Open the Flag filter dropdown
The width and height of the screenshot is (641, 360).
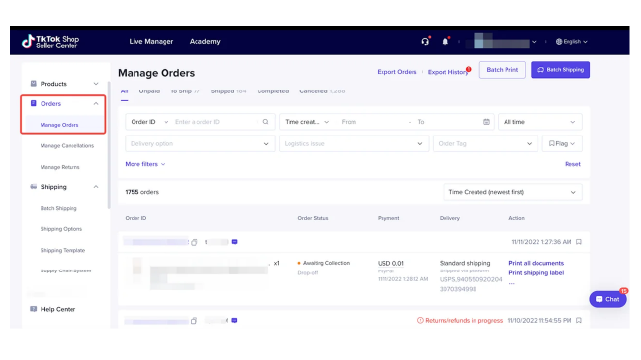coord(562,143)
